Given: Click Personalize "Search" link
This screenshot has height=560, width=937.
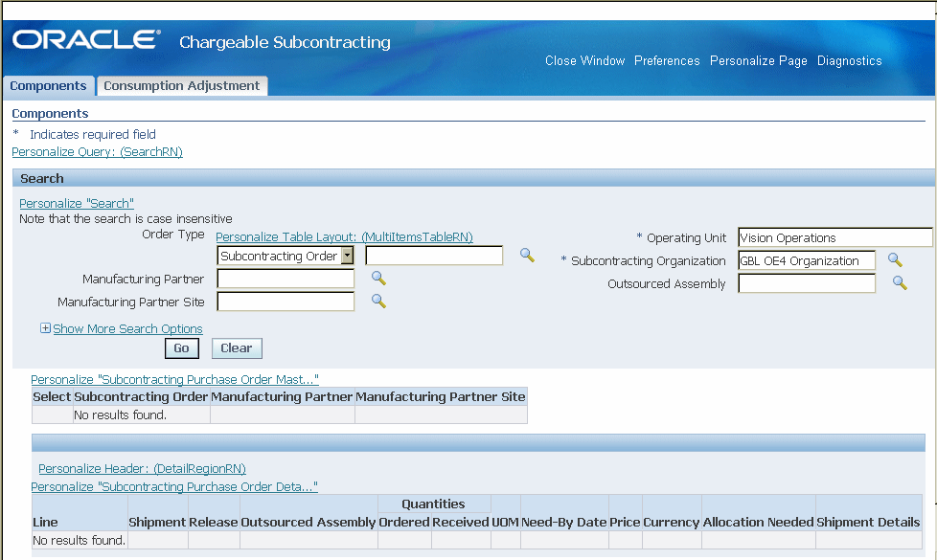Looking at the screenshot, I should tap(77, 204).
